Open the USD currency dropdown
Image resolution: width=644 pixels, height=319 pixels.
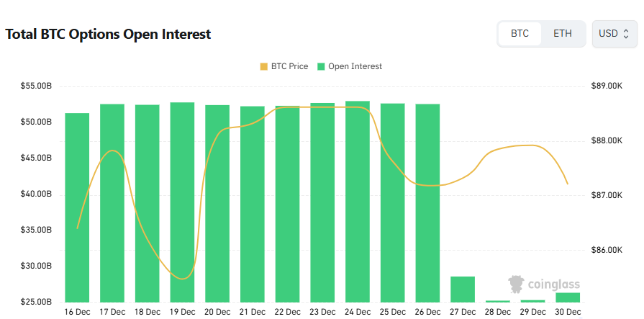coord(614,34)
